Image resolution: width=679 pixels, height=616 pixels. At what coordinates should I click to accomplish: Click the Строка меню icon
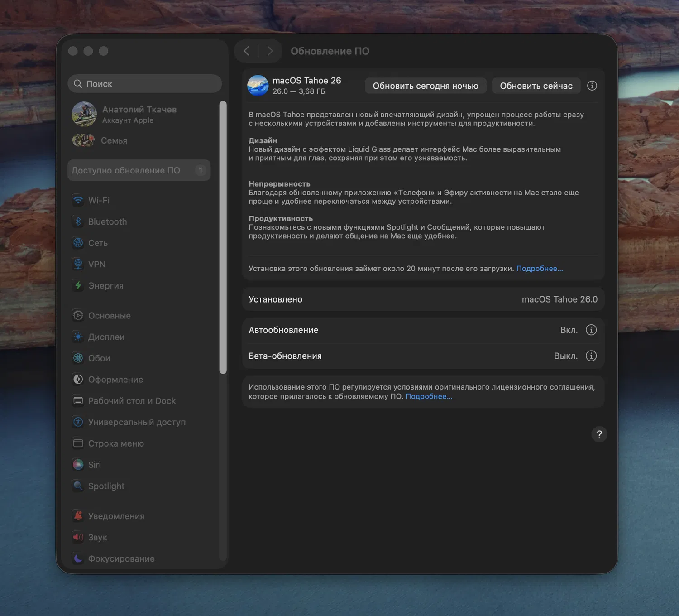(x=78, y=443)
